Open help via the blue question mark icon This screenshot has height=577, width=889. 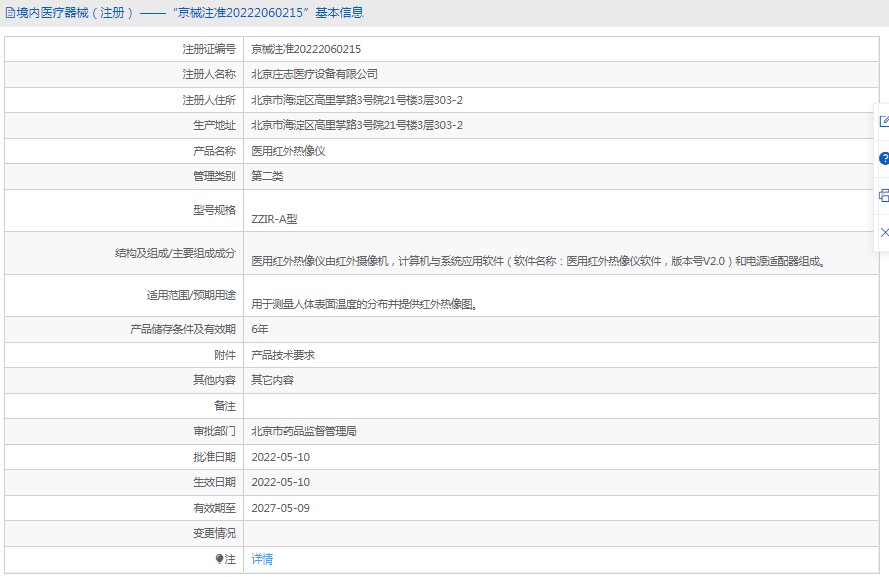click(884, 159)
